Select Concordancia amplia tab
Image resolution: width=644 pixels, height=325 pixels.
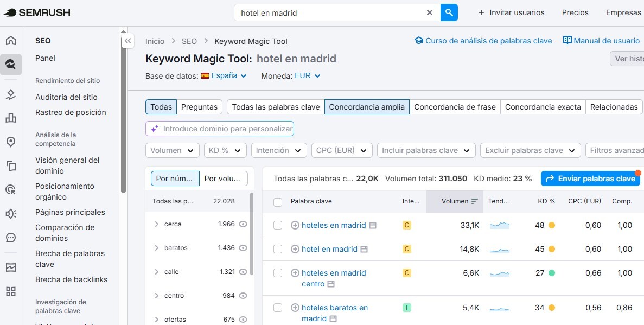tap(367, 107)
